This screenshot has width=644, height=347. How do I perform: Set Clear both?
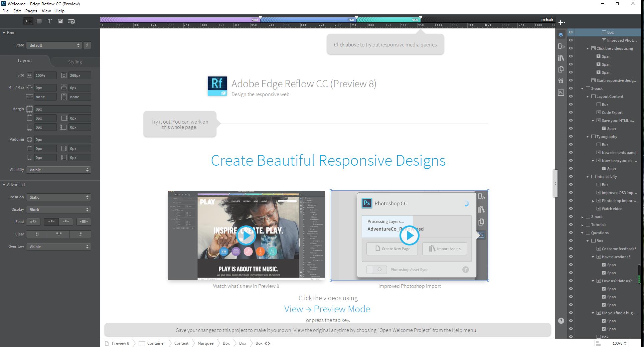pos(59,234)
